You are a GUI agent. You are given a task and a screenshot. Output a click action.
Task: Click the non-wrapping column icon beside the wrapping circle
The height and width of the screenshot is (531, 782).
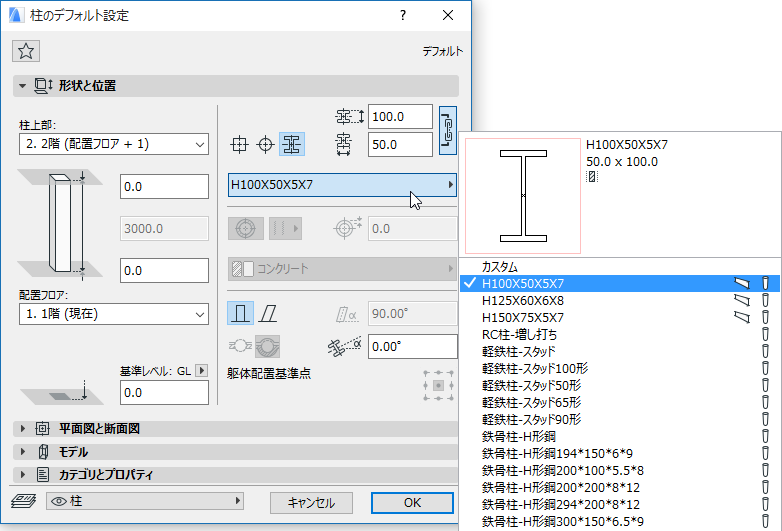[240, 346]
